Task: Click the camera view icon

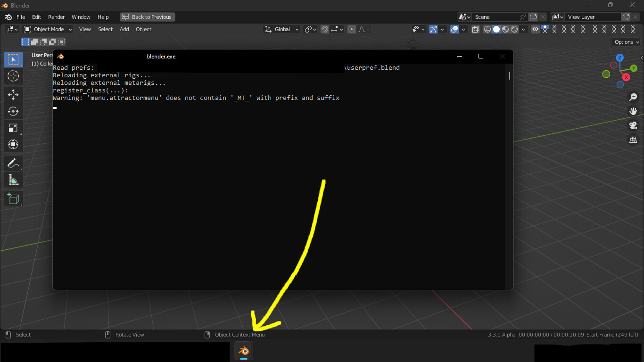Action: (633, 125)
